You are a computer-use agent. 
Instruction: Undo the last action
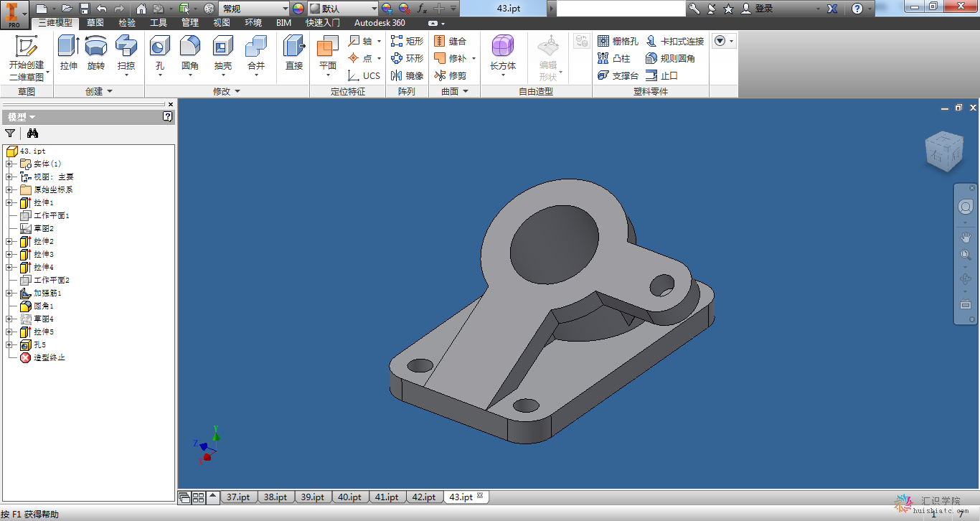102,9
